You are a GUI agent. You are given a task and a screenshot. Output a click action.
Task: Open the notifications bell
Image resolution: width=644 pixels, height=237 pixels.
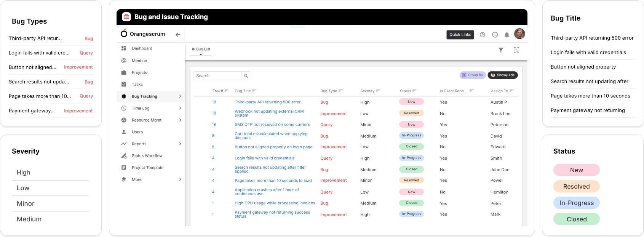507,35
